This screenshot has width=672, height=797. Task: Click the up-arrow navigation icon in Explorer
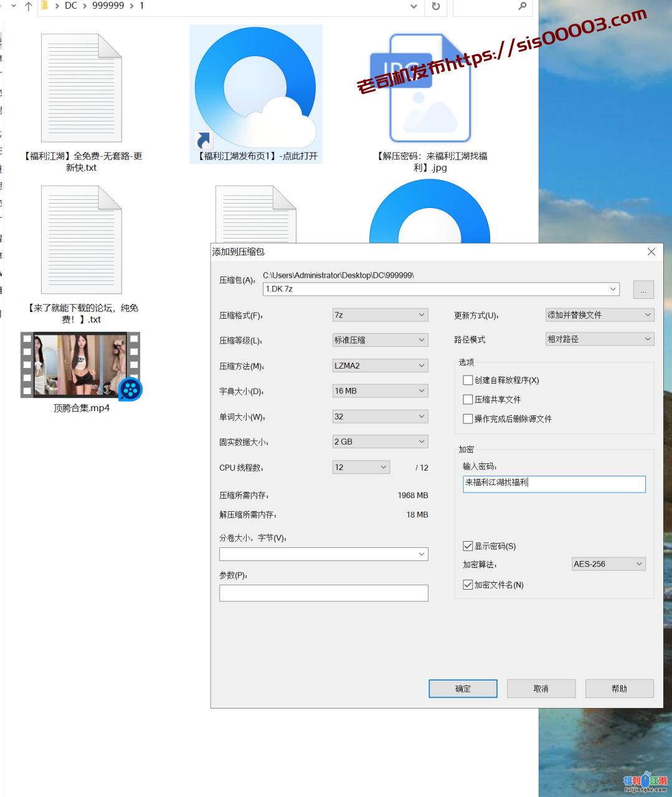coord(28,6)
